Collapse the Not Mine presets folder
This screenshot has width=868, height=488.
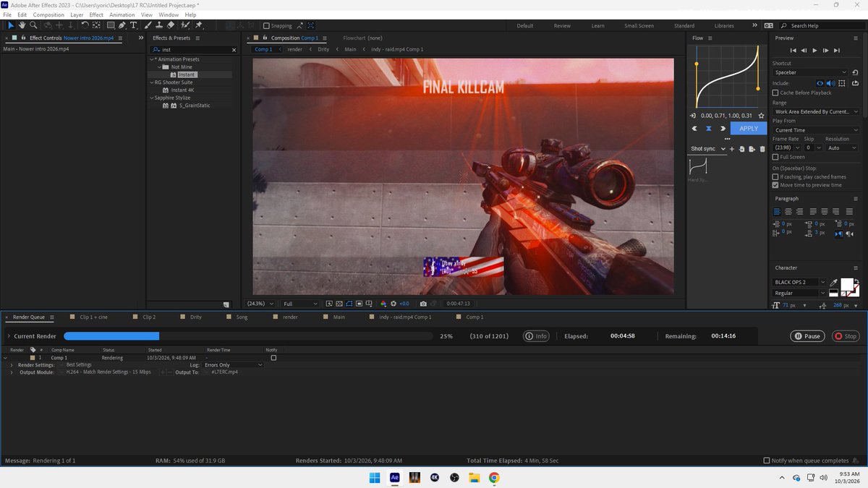[160, 67]
